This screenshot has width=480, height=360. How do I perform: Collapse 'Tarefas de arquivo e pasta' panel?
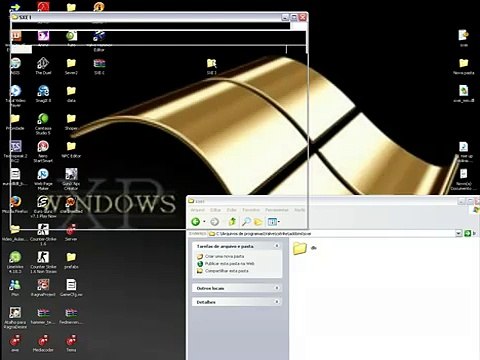tap(277, 246)
